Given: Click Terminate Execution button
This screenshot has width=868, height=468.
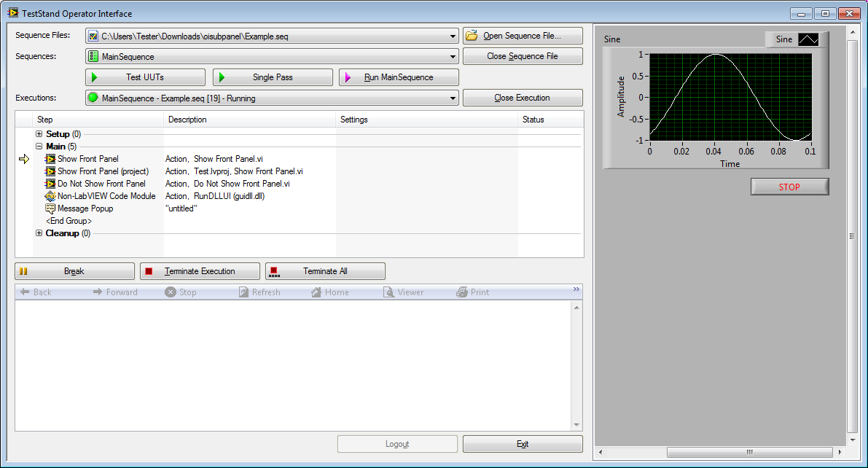Looking at the screenshot, I should click(x=200, y=271).
